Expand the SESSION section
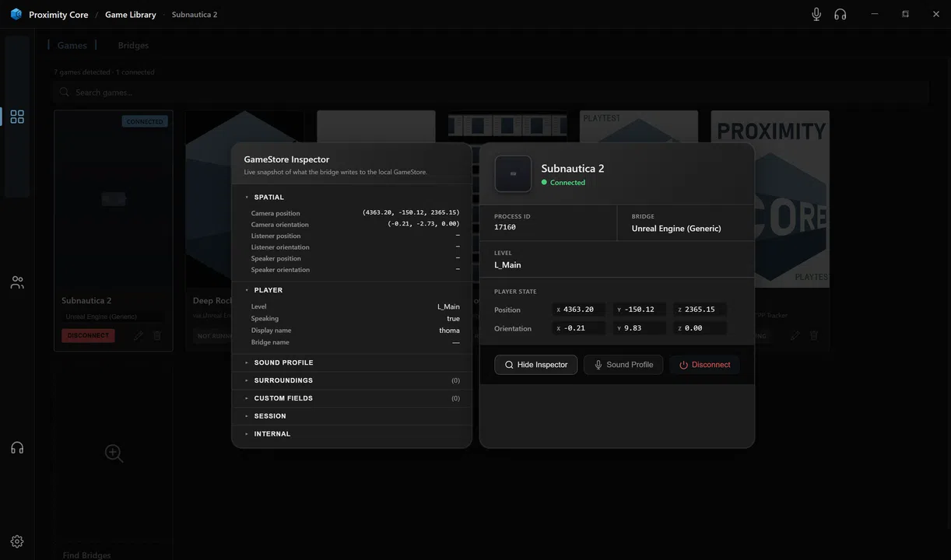This screenshot has width=951, height=560. (352, 416)
